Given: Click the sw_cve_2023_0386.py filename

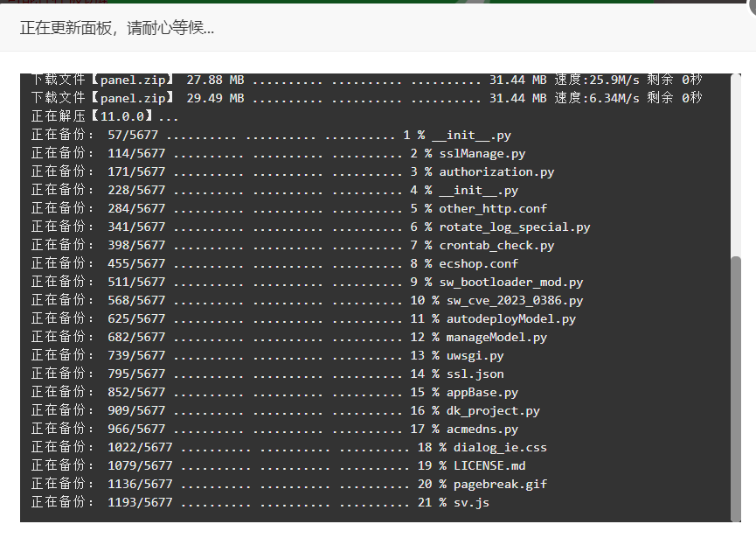Looking at the screenshot, I should (x=514, y=300).
